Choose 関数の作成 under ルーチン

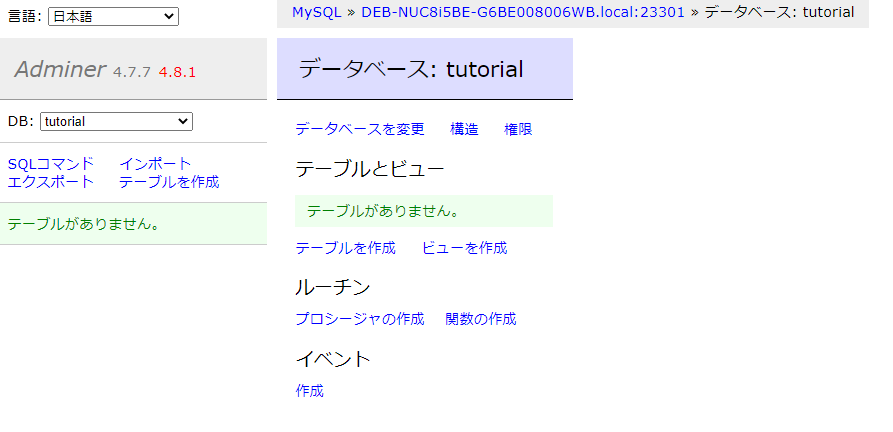click(481, 319)
